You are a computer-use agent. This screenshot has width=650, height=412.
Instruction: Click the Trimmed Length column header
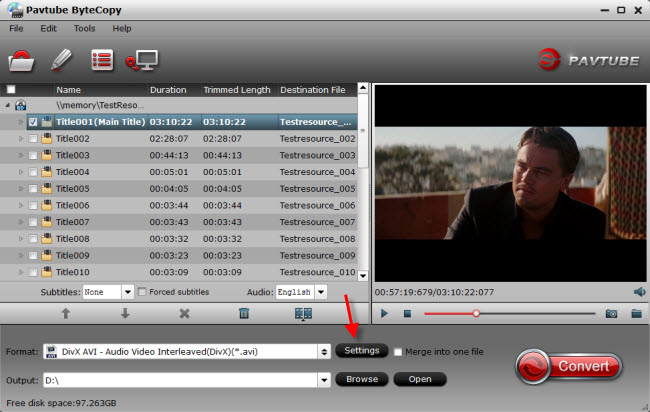(239, 90)
